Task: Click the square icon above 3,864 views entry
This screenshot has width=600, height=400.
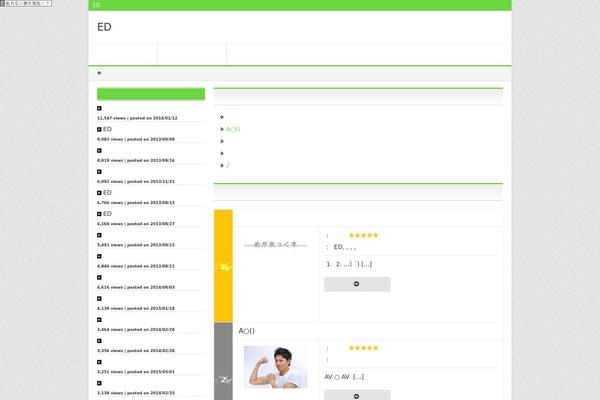Action: coord(99,320)
